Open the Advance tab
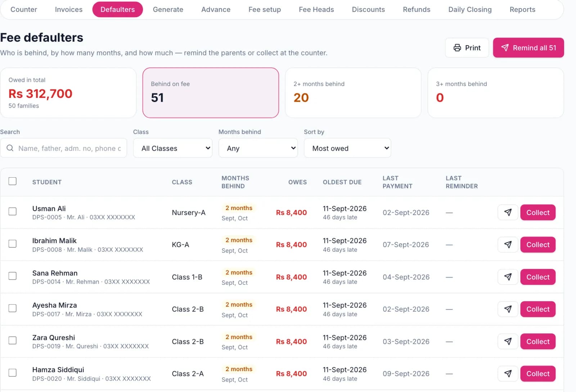 point(216,10)
